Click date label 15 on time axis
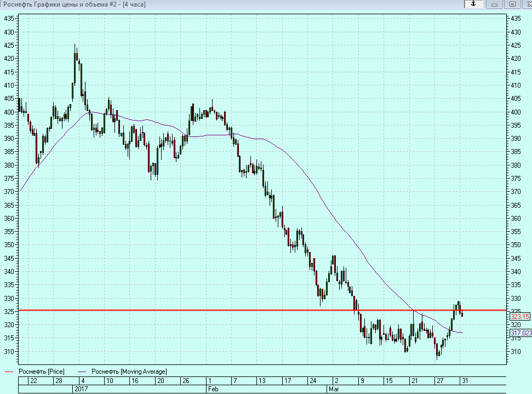Image resolution: width=532 pixels, height=394 pixels. (x=389, y=381)
